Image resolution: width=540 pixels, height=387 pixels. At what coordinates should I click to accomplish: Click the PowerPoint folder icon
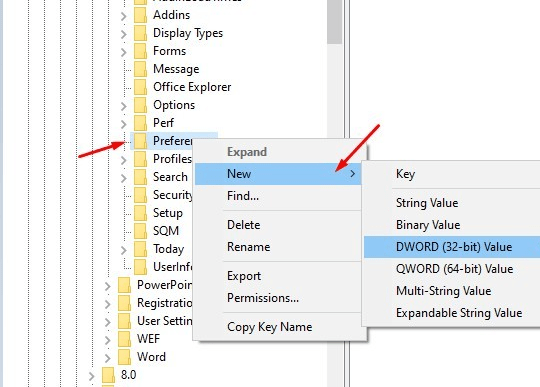(x=124, y=285)
